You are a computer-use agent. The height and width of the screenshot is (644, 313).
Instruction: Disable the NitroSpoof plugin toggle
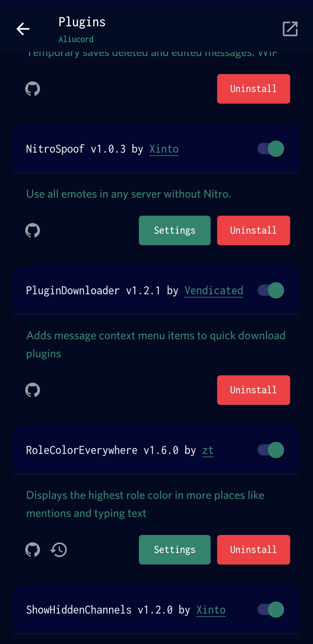point(271,149)
